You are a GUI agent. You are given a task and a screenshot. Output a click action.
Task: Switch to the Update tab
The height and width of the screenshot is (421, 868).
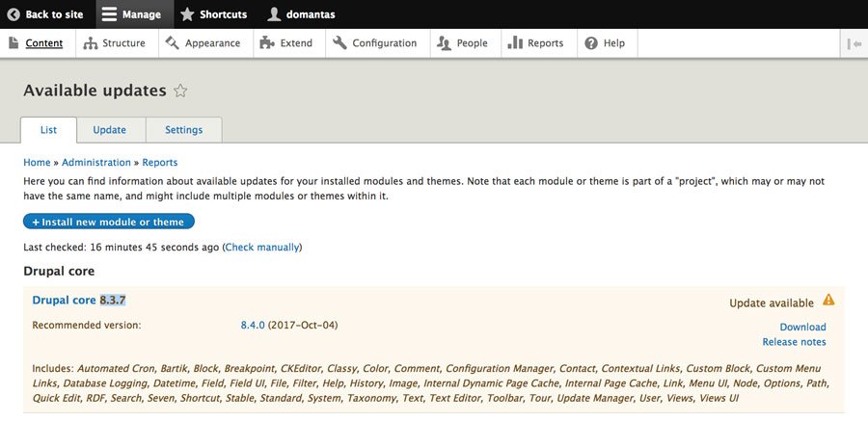point(110,130)
